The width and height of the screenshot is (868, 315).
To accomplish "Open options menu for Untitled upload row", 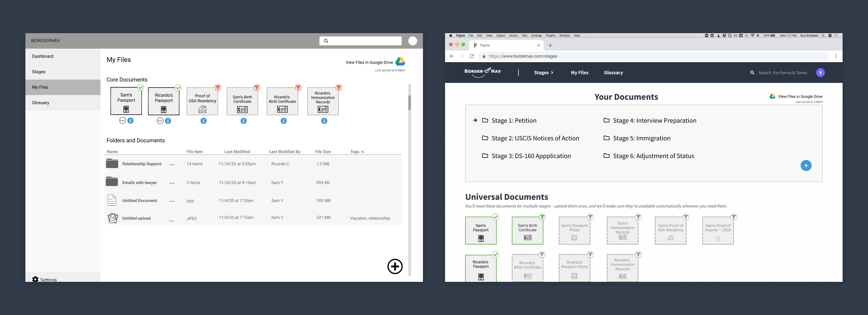I will [171, 221].
